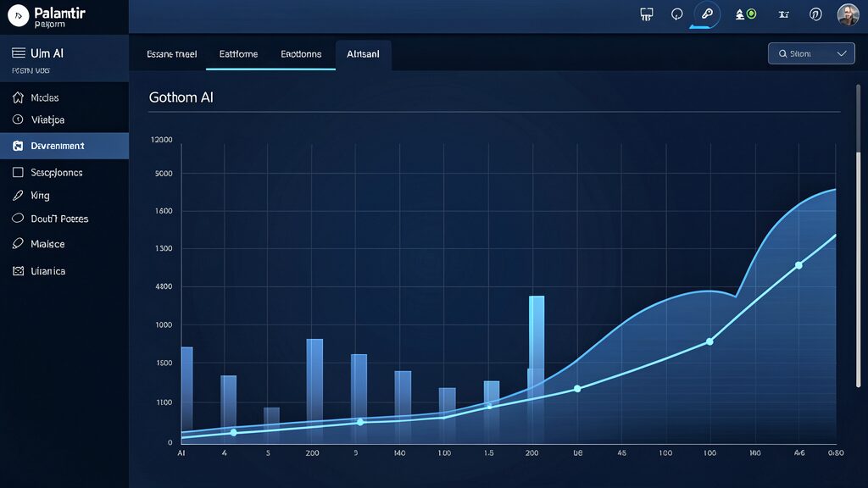Viewport: 868px width, 488px height.
Task: Click the 4800 y-axis label
Action: click(164, 286)
